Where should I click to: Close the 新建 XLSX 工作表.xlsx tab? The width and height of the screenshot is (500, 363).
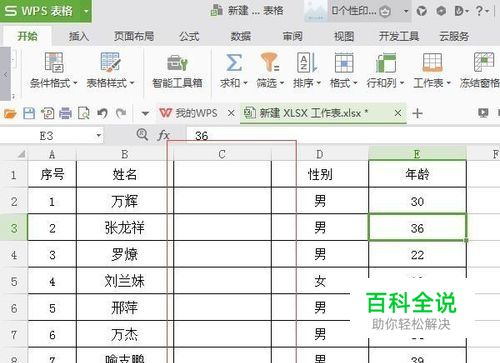(398, 113)
